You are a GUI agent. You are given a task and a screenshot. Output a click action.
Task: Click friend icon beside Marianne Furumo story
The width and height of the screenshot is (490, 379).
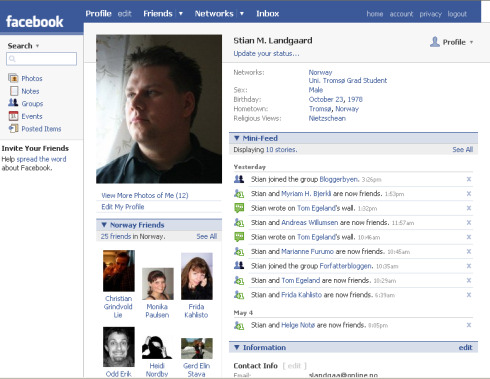239,251
